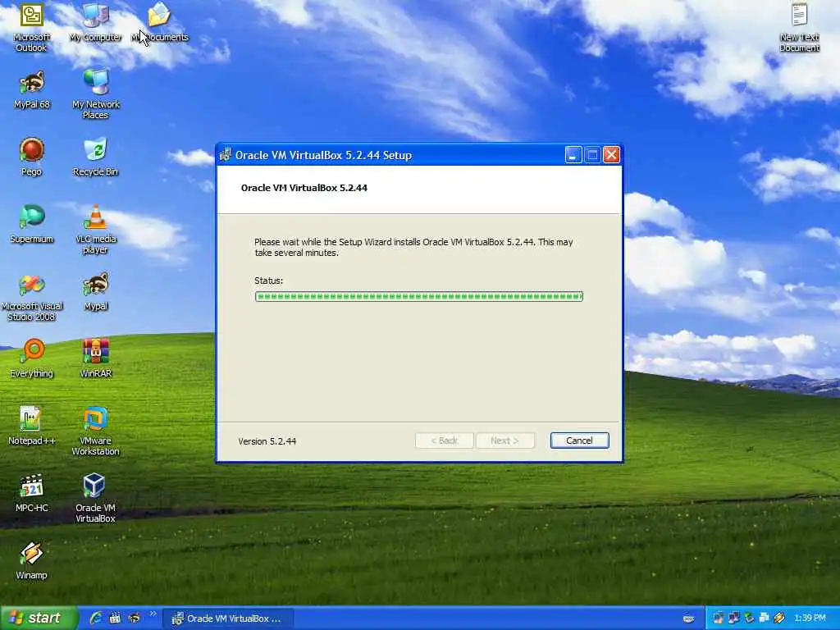Click the setup window title bar icon
Screen dimensions: 840x630
[x=226, y=155]
